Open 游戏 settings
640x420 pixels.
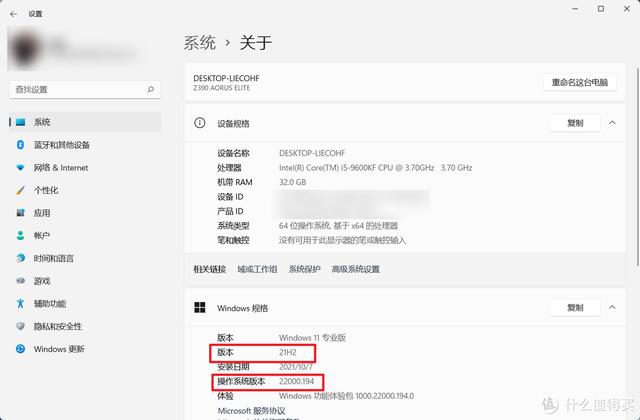tap(85, 281)
